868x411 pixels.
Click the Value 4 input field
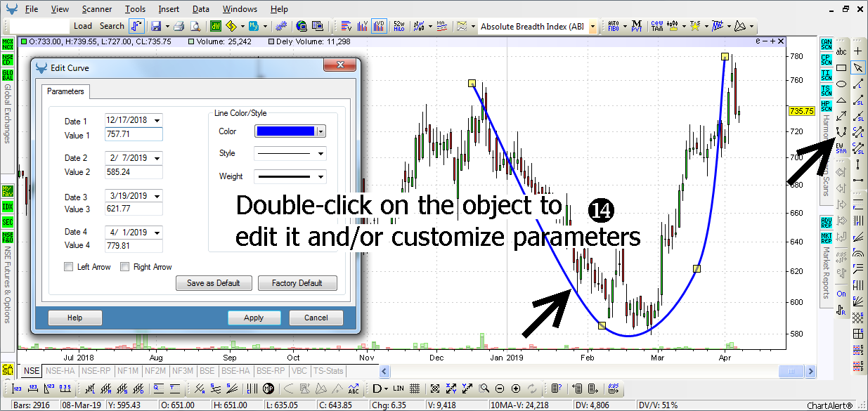[134, 245]
